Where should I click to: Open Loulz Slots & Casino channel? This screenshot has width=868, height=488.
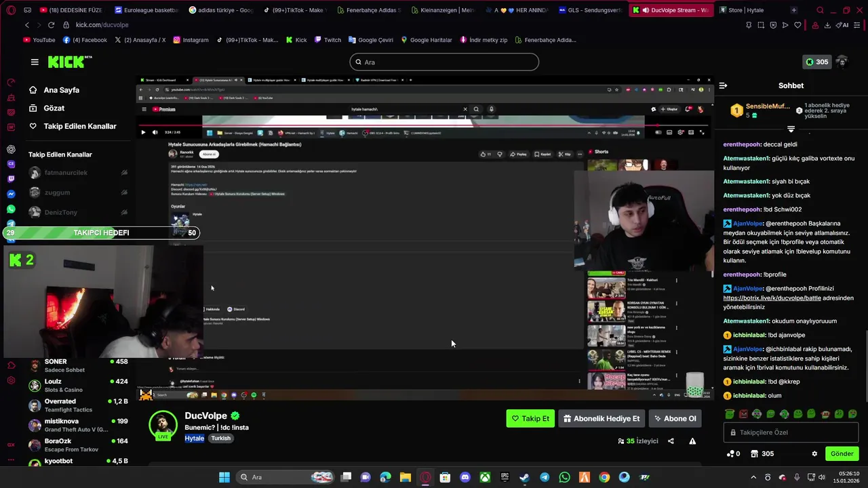coord(78,386)
